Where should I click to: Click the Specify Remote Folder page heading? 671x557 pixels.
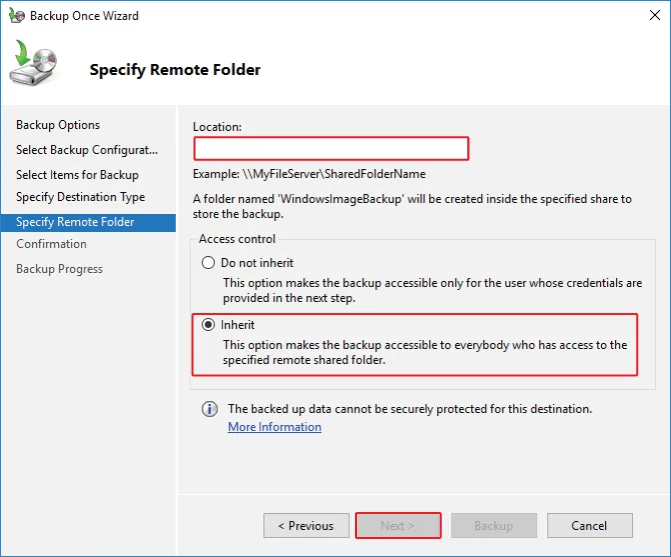click(175, 70)
